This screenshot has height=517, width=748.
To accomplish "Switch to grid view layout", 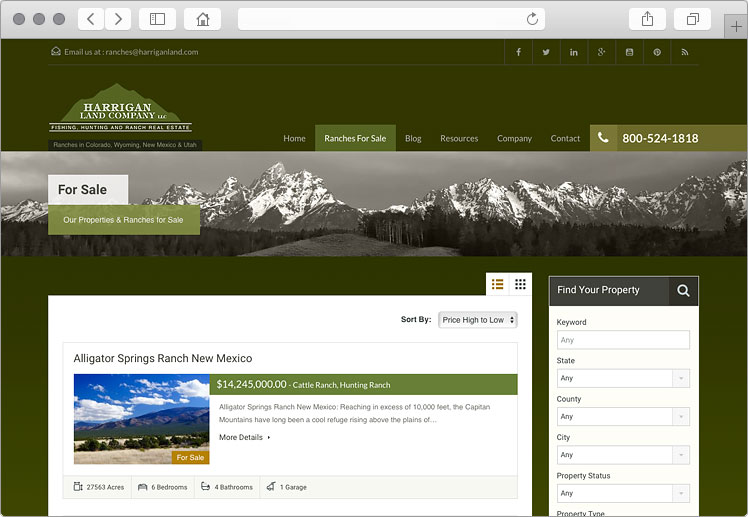I will (x=520, y=284).
